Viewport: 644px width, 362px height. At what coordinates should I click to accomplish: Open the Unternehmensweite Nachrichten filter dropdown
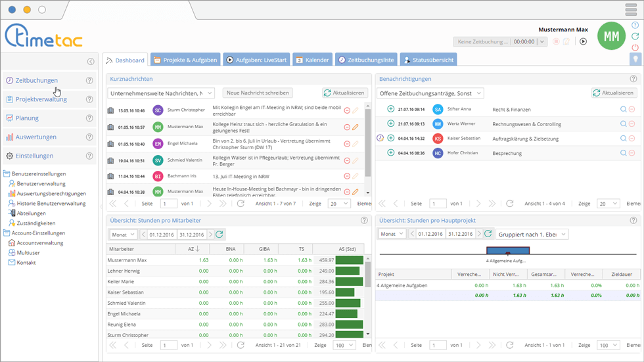point(161,93)
